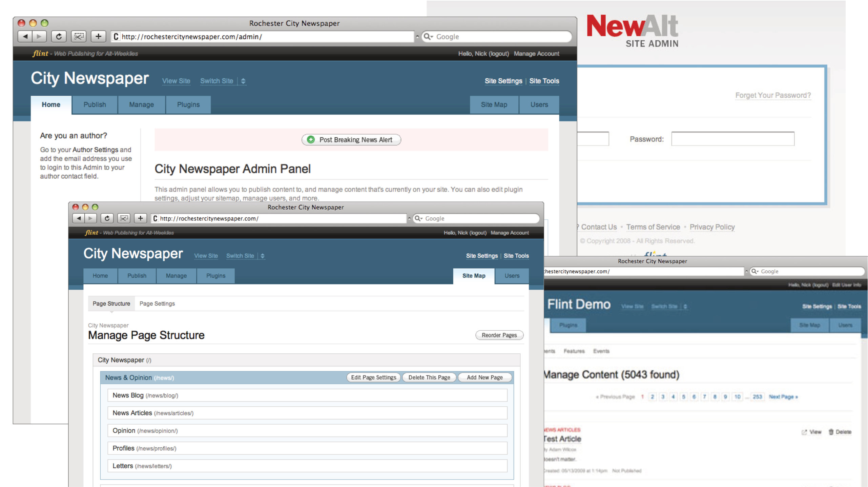Viewport: 868px width, 487px height.
Task: Click the View icon for Test Article
Action: (x=804, y=432)
